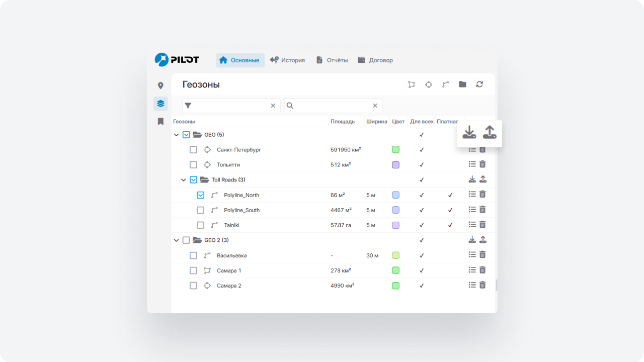The width and height of the screenshot is (644, 362).
Task: Switch to the История tab
Action: pos(287,60)
